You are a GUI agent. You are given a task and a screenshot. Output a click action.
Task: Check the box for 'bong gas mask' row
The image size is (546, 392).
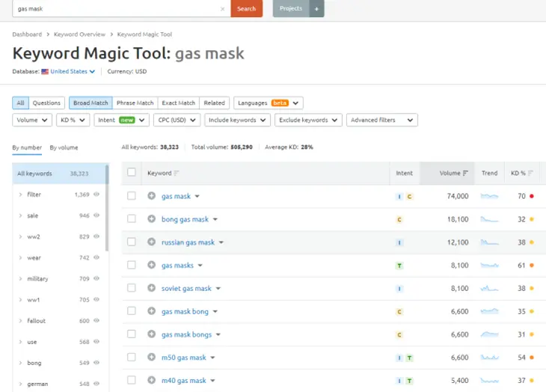click(x=132, y=218)
